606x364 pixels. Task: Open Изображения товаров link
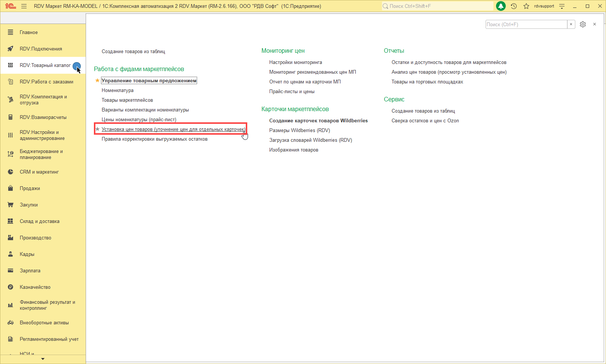(x=294, y=150)
